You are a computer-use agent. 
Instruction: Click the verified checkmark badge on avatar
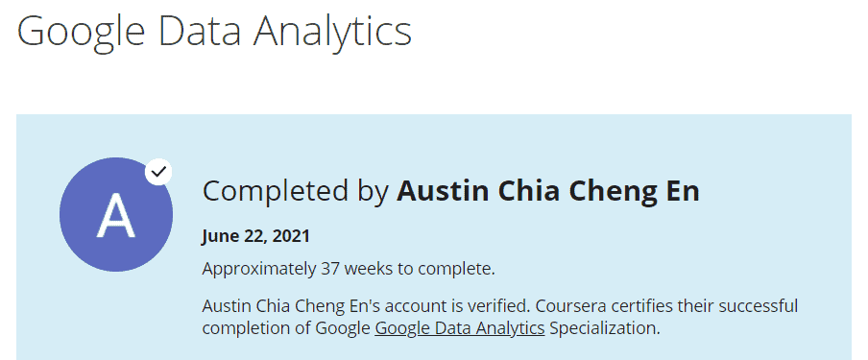click(158, 172)
